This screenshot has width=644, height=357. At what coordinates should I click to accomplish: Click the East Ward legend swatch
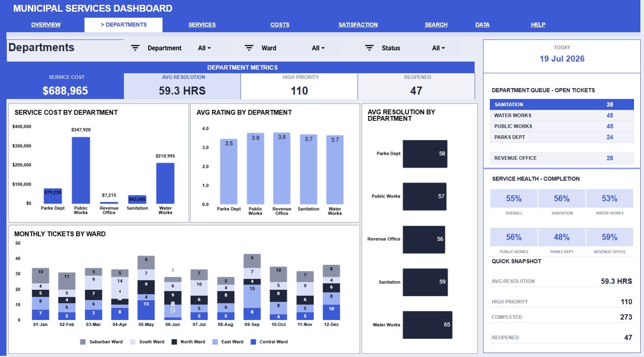tap(215, 342)
